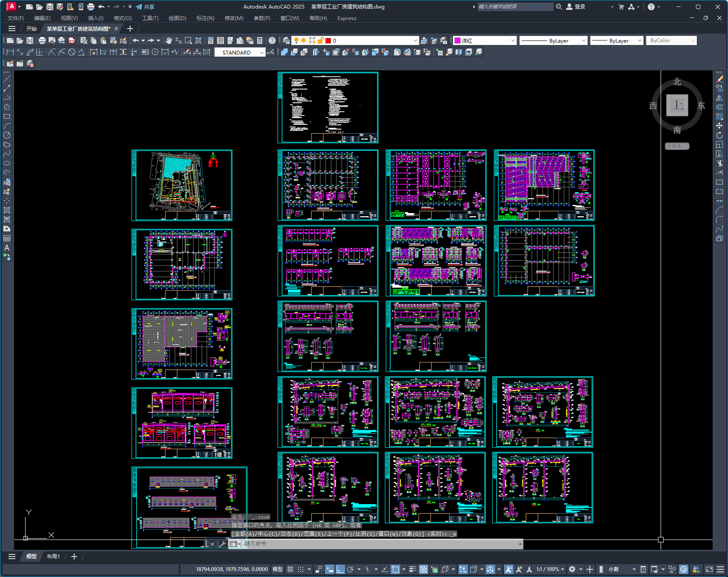Toggle the drawing grid display

[290, 569]
